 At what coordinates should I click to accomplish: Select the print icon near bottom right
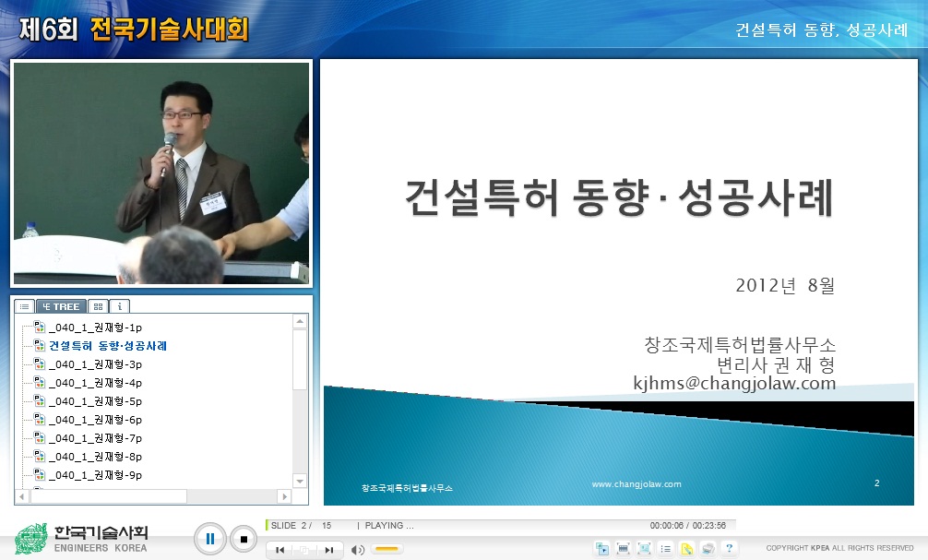[x=707, y=549]
